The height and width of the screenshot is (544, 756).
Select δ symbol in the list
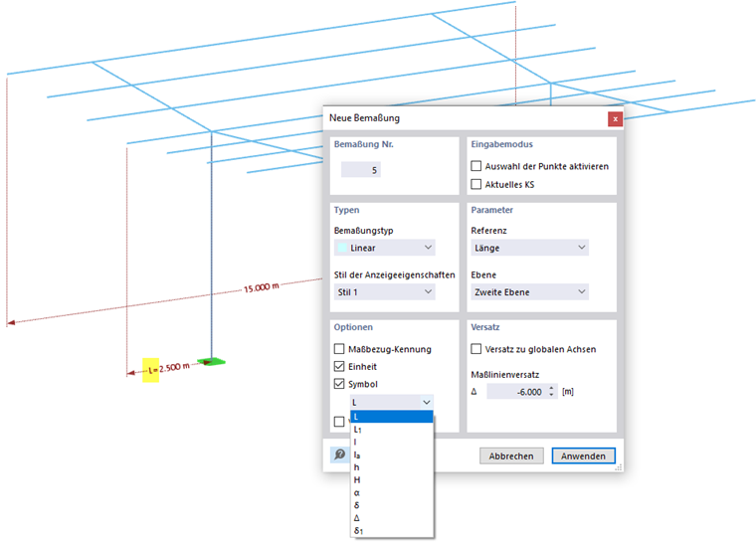pos(392,505)
